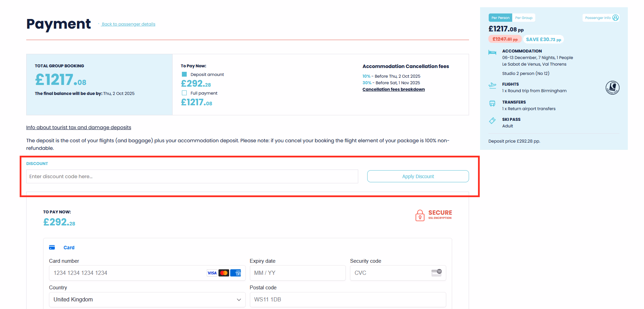The width and height of the screenshot is (644, 309).
Task: Click the secure SSL padlock icon
Action: (x=420, y=215)
